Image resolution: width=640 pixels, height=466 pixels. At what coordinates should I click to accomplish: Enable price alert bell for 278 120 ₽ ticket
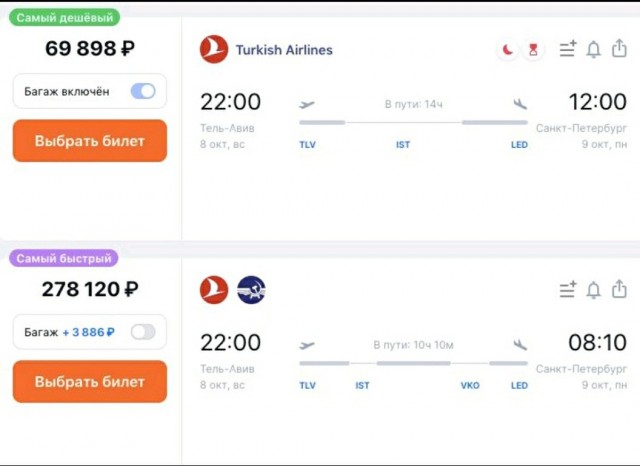click(x=594, y=290)
